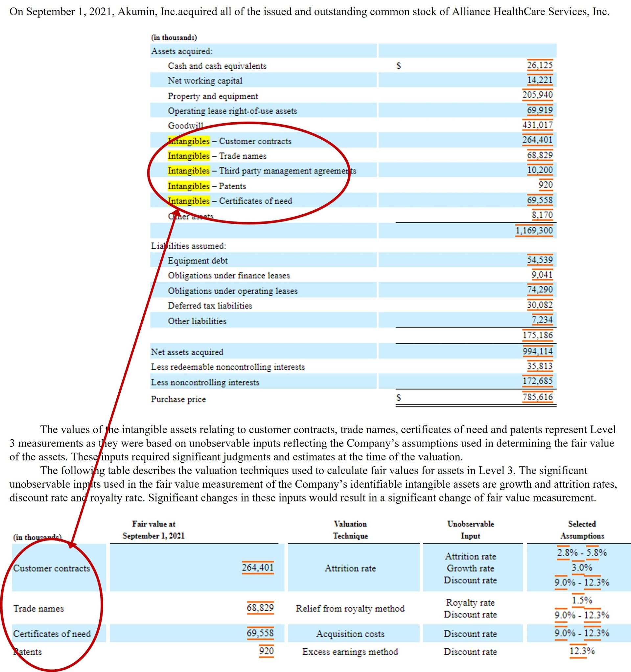Select the Certificates of need value 69,558
Screen dimensions: 631x672
[260, 634]
